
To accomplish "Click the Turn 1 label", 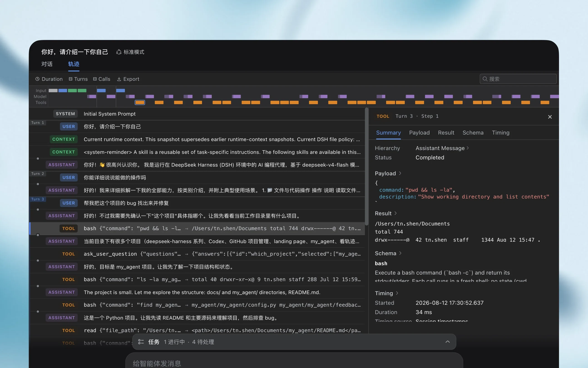I will click(38, 123).
